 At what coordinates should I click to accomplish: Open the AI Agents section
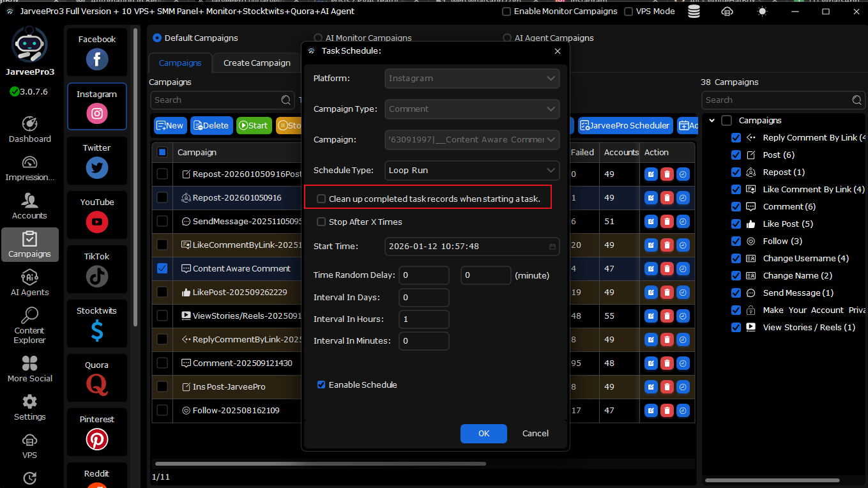pos(29,283)
